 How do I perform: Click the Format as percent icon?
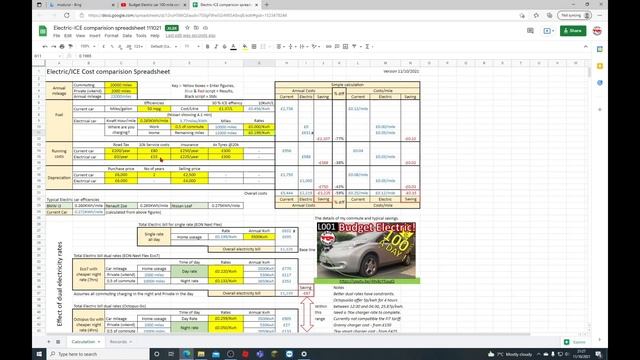[x=112, y=47]
